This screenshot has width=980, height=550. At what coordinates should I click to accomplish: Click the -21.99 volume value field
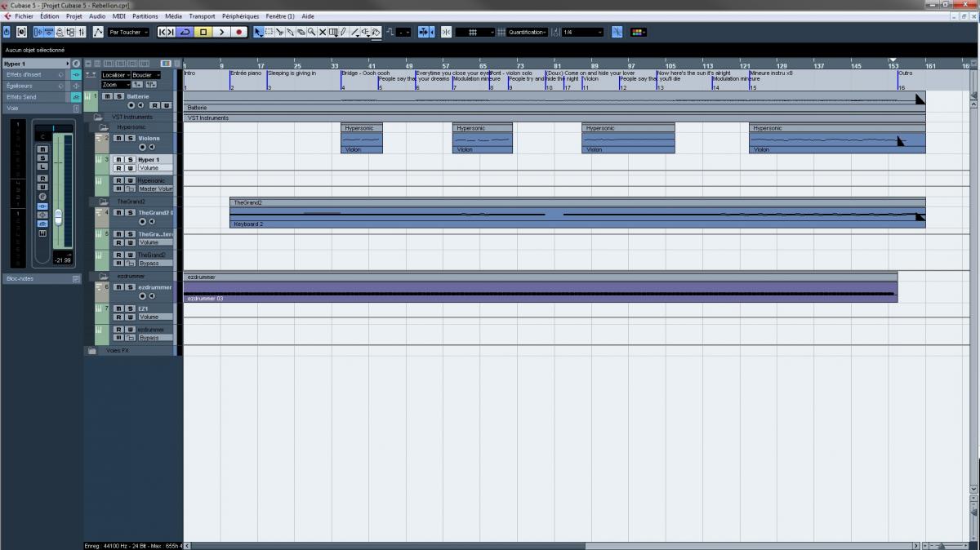coord(63,260)
